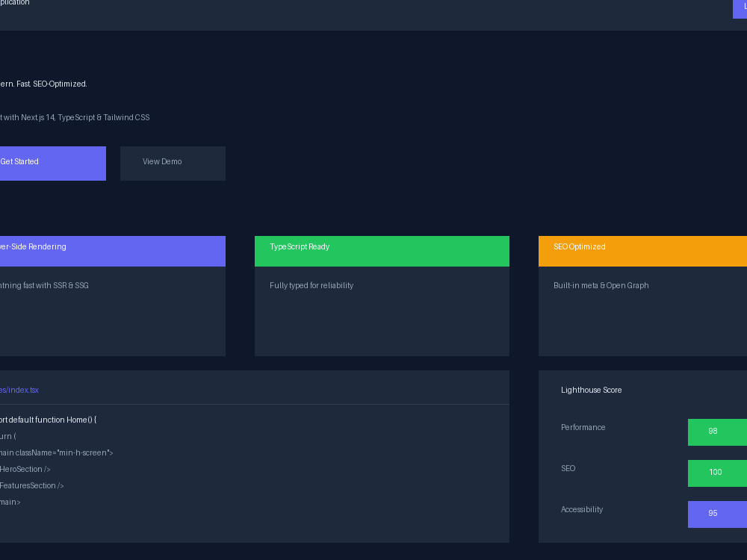Click the Performance label
747x560 pixels.
pos(583,427)
